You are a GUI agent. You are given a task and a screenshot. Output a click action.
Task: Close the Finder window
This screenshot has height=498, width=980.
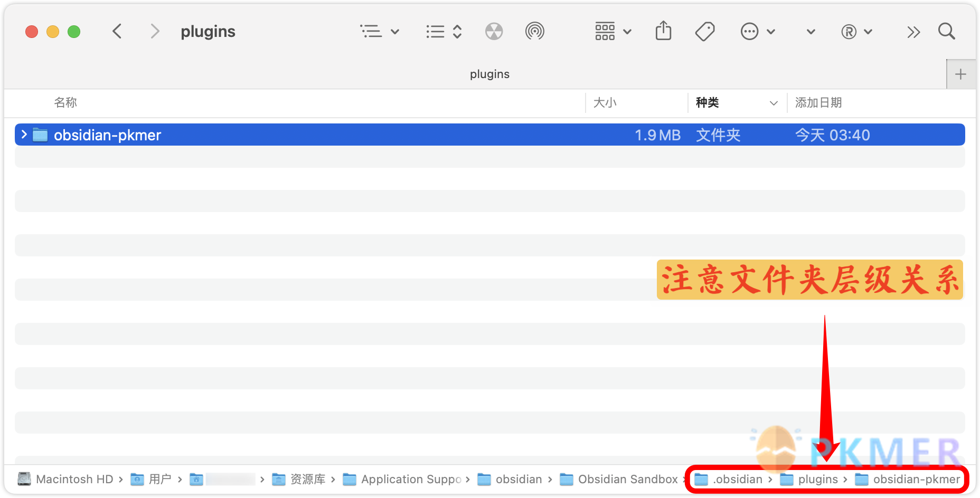pos(32,32)
